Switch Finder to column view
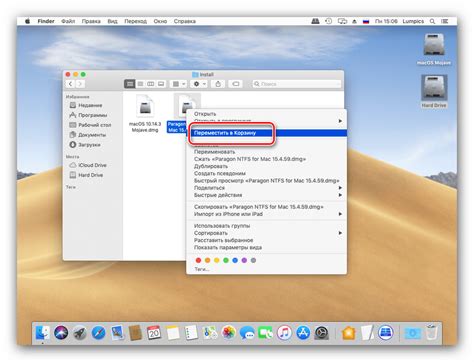 click(x=151, y=84)
